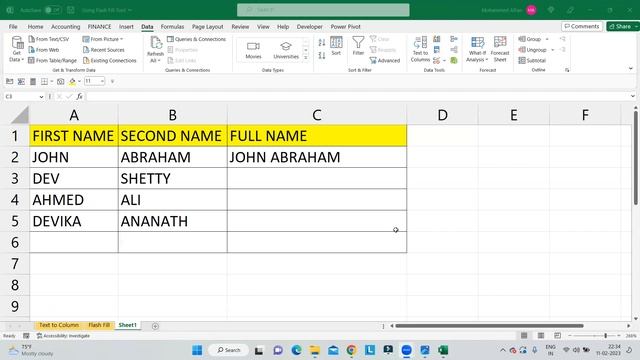Open the Sort dialog
The width and height of the screenshot is (640, 360).
click(x=336, y=46)
